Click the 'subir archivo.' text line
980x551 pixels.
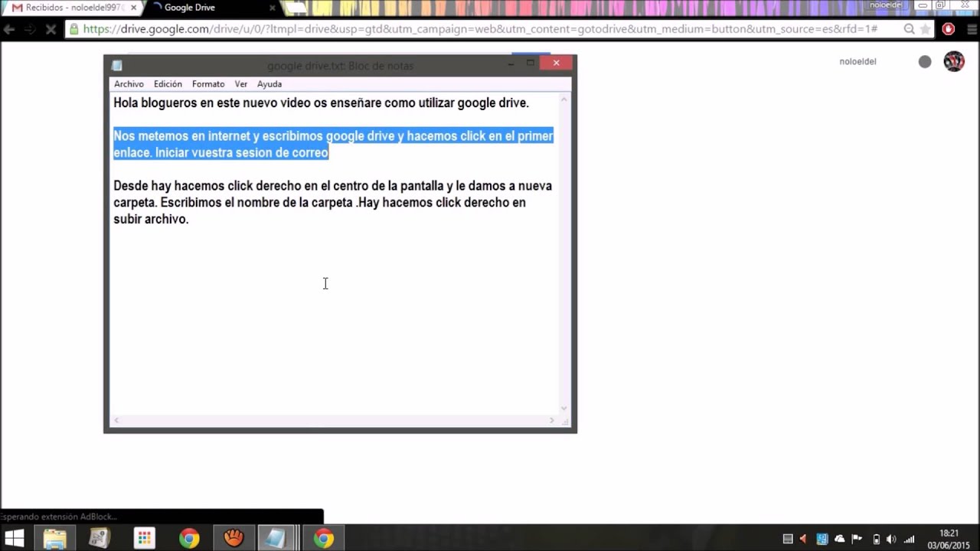click(x=151, y=219)
